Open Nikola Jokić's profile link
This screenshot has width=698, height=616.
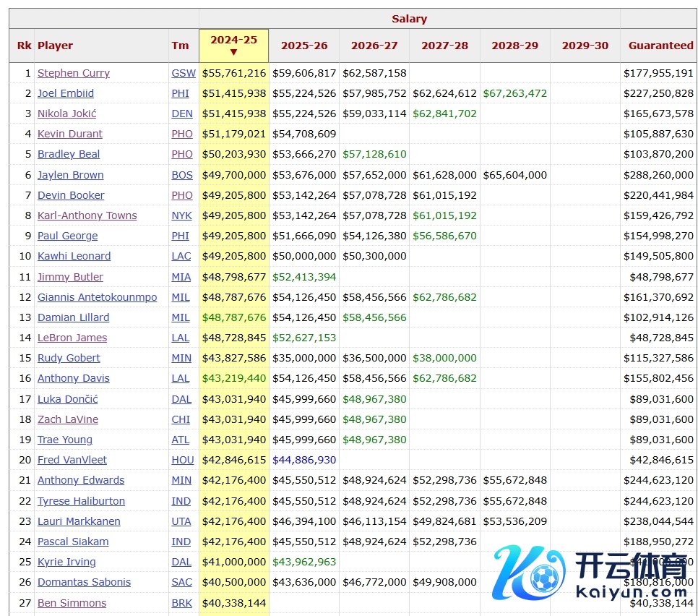tap(66, 114)
